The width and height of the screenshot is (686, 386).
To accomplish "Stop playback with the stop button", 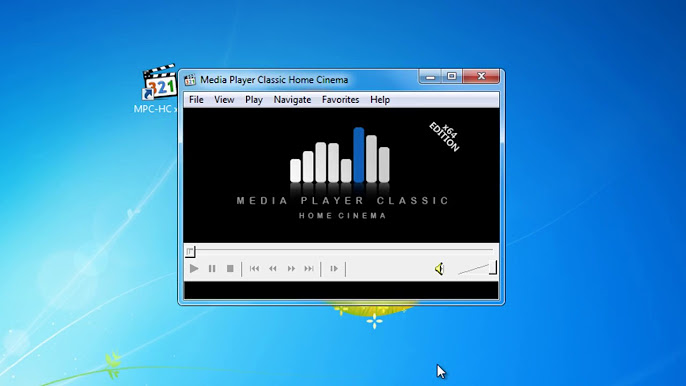I will click(x=230, y=269).
